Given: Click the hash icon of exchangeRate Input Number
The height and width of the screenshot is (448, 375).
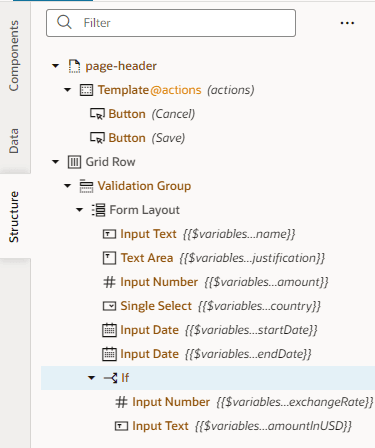Looking at the screenshot, I should [x=121, y=402].
